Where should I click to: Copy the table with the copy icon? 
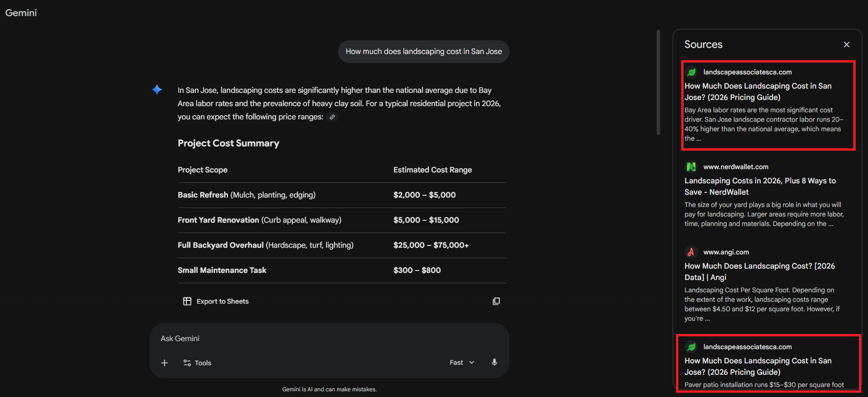[x=496, y=301]
